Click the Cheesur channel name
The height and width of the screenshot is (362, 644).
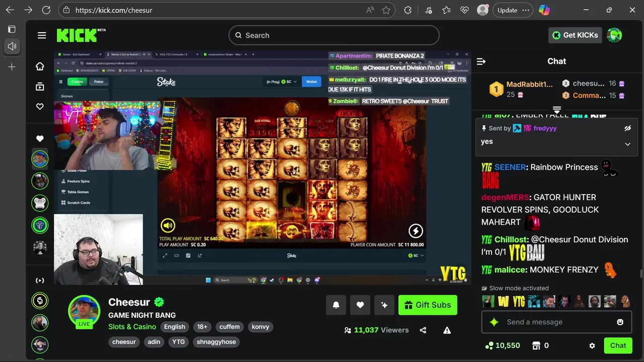pyautogui.click(x=129, y=302)
